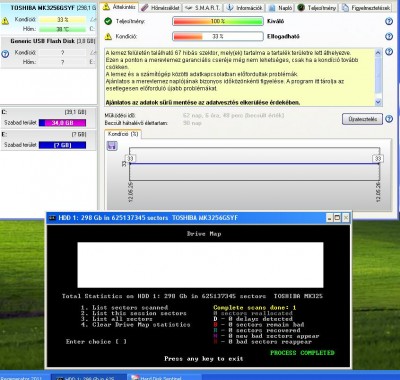Click '4. Clear Drive Map statistics' in console
This screenshot has height=380, width=400.
pos(135,325)
